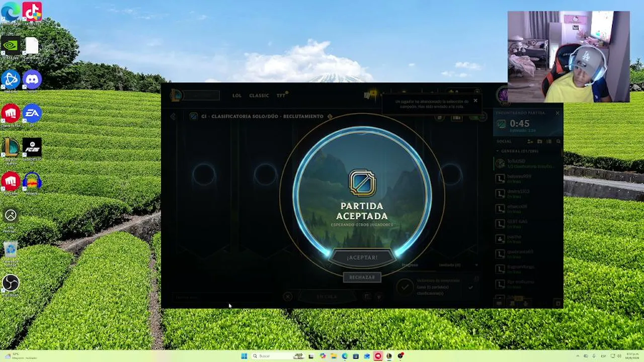This screenshot has width=644, height=362.
Task: Click the mission checkmark circle icon
Action: (x=405, y=287)
